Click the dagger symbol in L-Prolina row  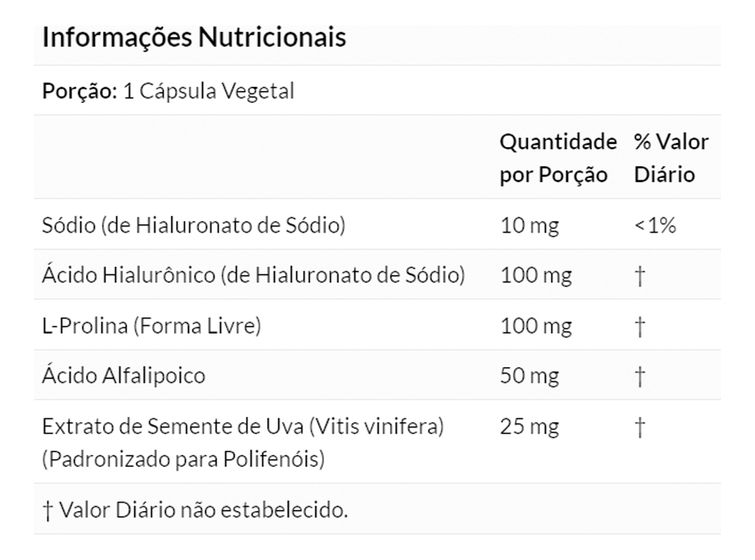pos(640,326)
